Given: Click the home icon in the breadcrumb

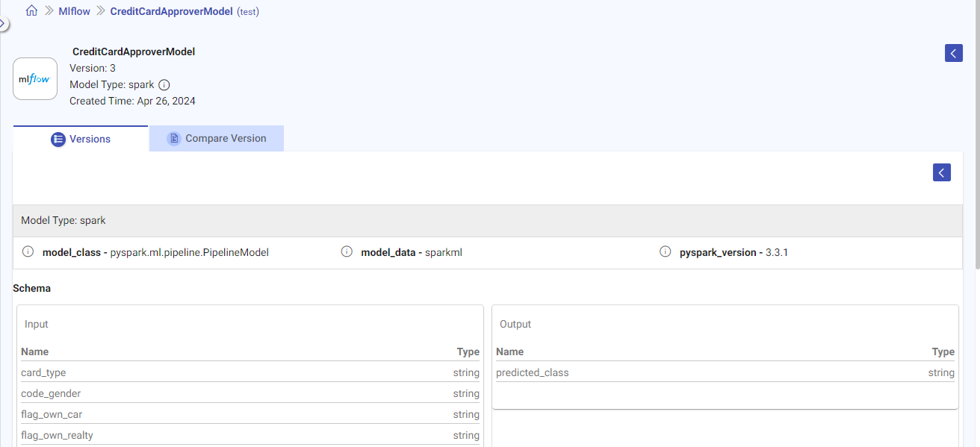Looking at the screenshot, I should (x=31, y=10).
